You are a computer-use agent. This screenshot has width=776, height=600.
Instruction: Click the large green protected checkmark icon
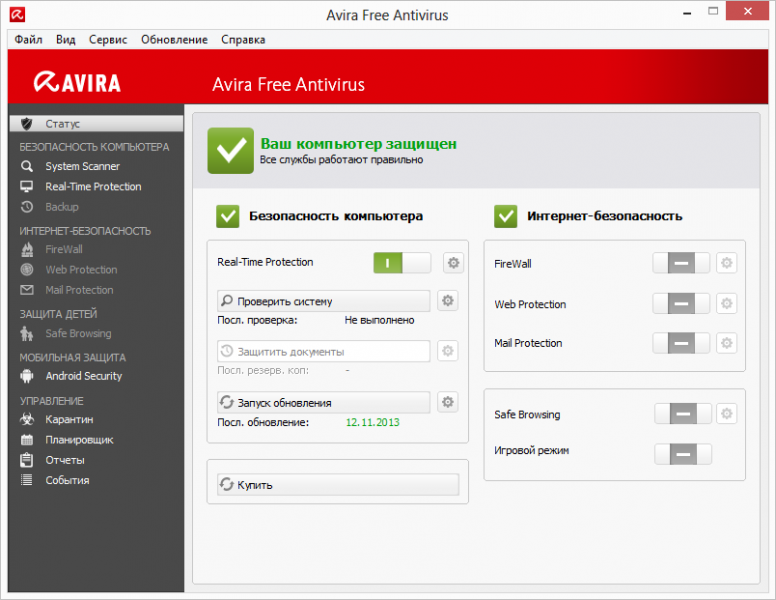(x=231, y=150)
